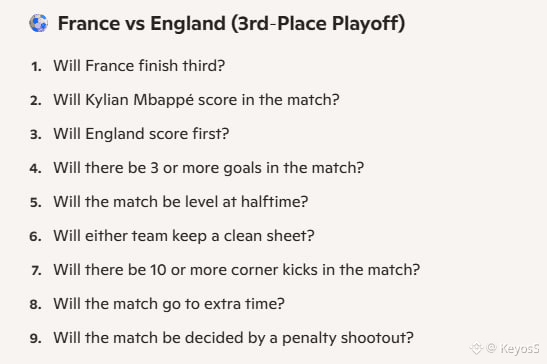Click list number 5 marker
Image resolution: width=547 pixels, height=364 pixels.
pyautogui.click(x=36, y=202)
